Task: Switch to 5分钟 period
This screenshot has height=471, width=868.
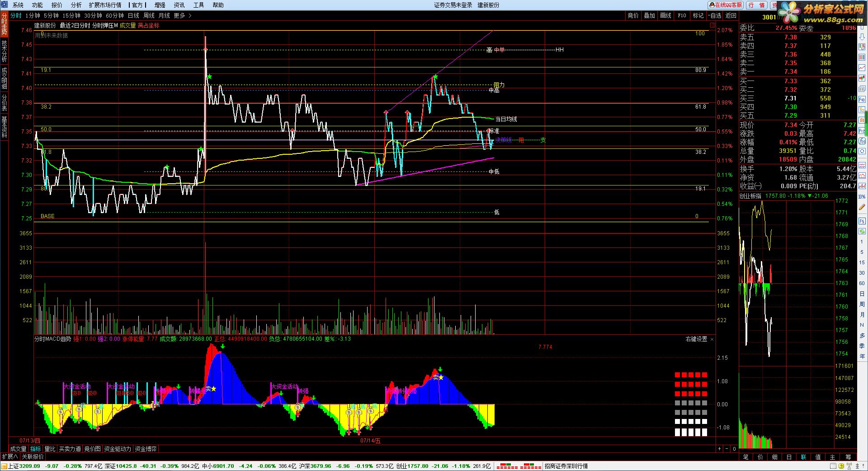Action: tap(51, 15)
